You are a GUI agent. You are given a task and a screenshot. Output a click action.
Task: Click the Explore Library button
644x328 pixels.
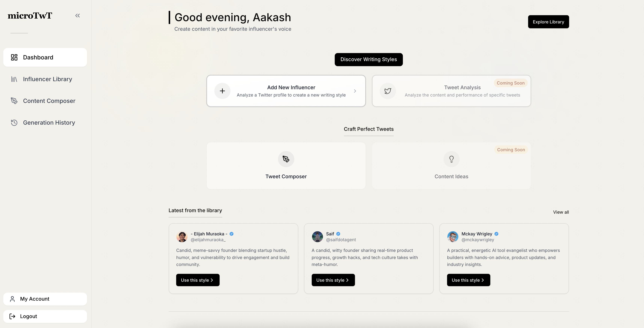click(548, 22)
